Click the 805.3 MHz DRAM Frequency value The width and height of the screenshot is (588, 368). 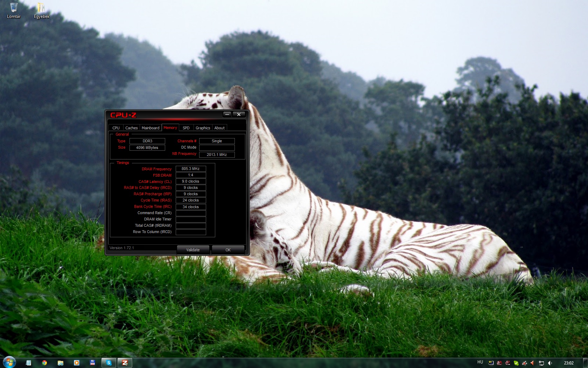click(x=191, y=169)
